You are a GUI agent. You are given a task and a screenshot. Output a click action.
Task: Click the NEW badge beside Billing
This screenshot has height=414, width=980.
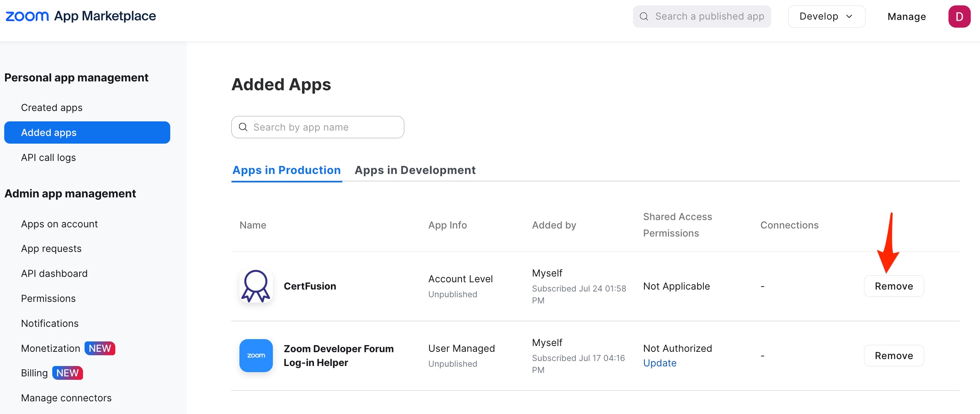coord(68,373)
